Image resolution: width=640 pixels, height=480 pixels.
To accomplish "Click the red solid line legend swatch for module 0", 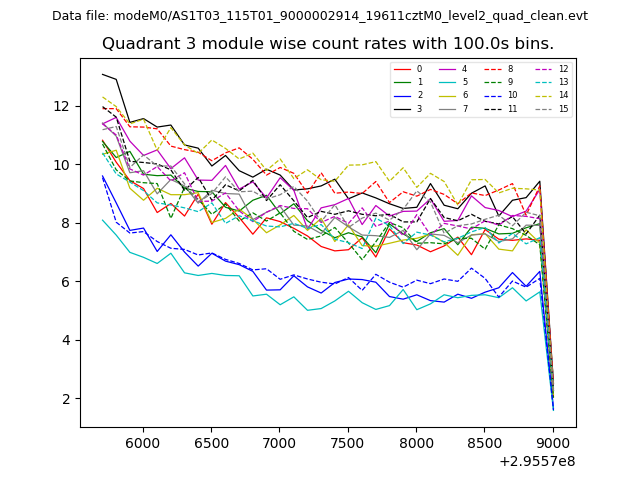I will click(x=402, y=69).
